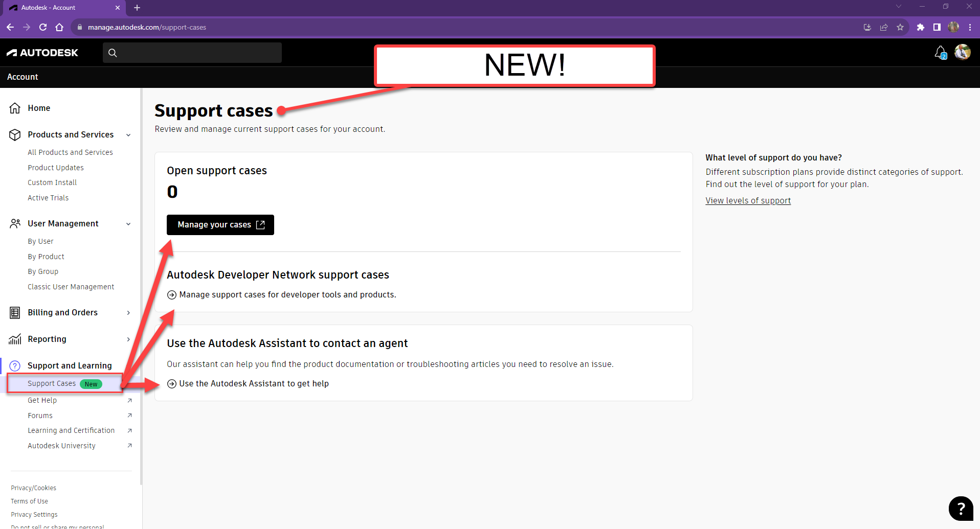The image size is (980, 529).
Task: Open Product Updates in sidebar
Action: (x=56, y=168)
